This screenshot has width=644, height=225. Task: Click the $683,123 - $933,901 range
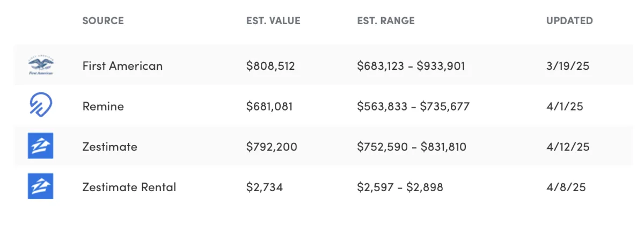point(411,66)
